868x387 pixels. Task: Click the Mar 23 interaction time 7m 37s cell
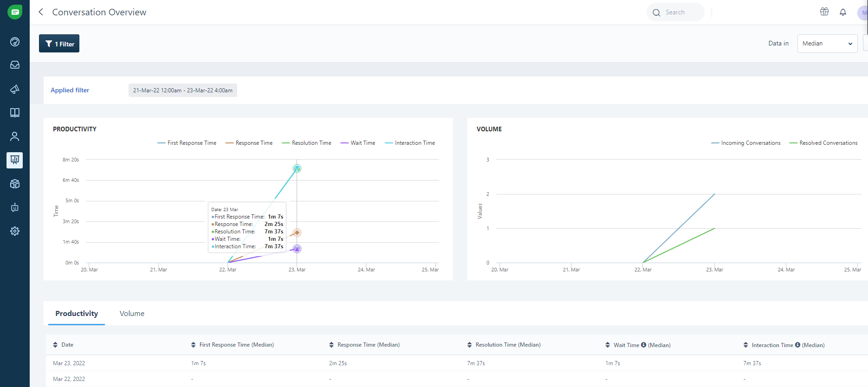752,363
